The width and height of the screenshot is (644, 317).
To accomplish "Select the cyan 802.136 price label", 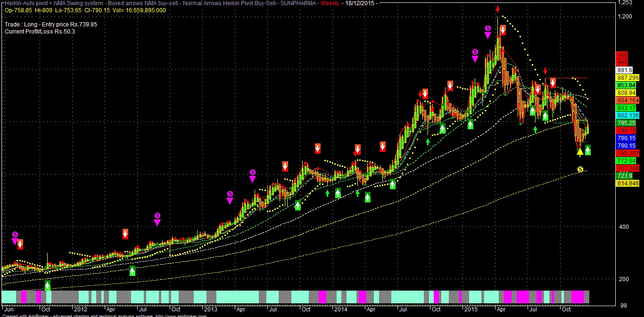I will [x=627, y=116].
